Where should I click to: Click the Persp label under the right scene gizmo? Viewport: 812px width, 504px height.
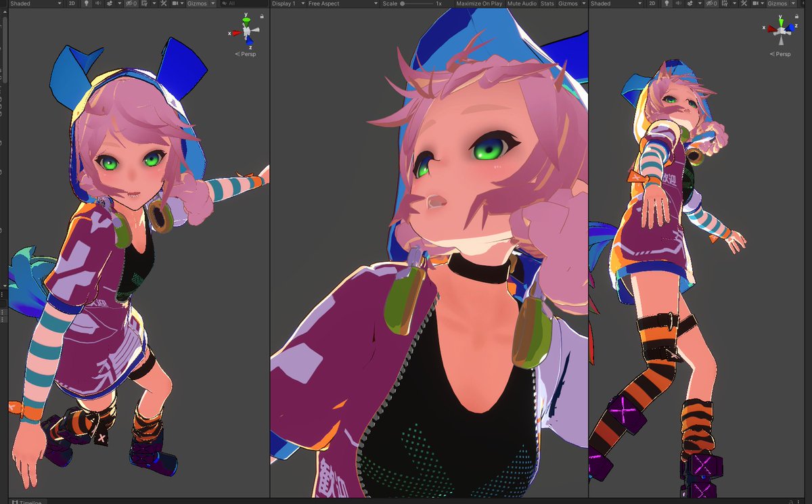(782, 53)
